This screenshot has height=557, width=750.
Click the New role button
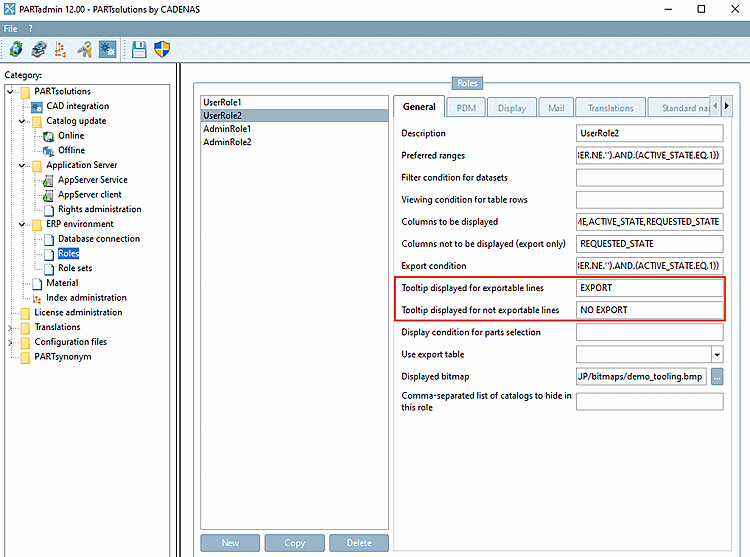[x=230, y=543]
